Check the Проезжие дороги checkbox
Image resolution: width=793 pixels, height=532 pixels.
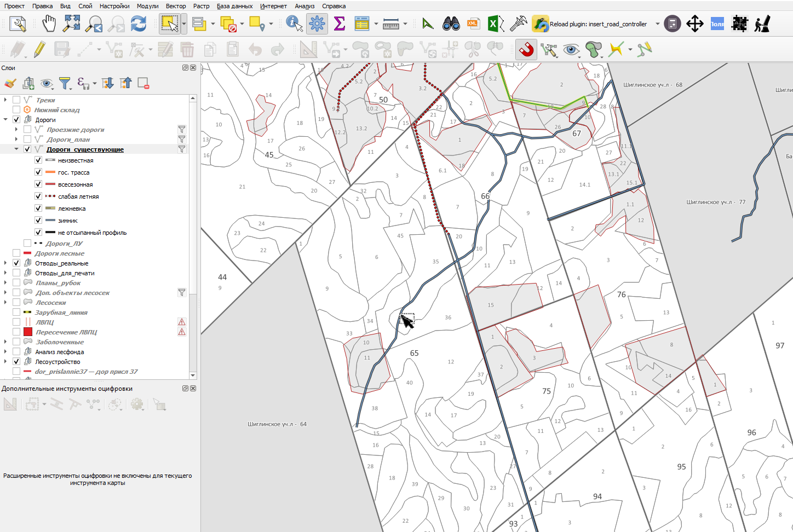pyautogui.click(x=27, y=130)
